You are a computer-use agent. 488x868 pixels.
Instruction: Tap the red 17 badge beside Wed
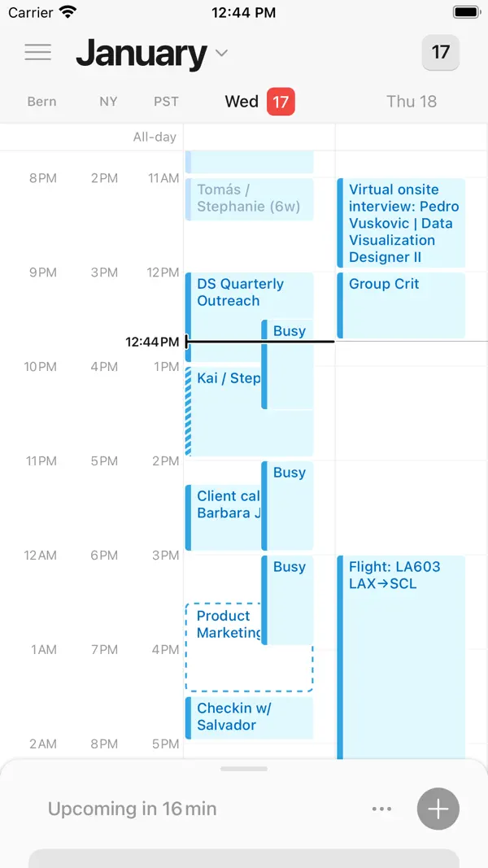click(281, 102)
